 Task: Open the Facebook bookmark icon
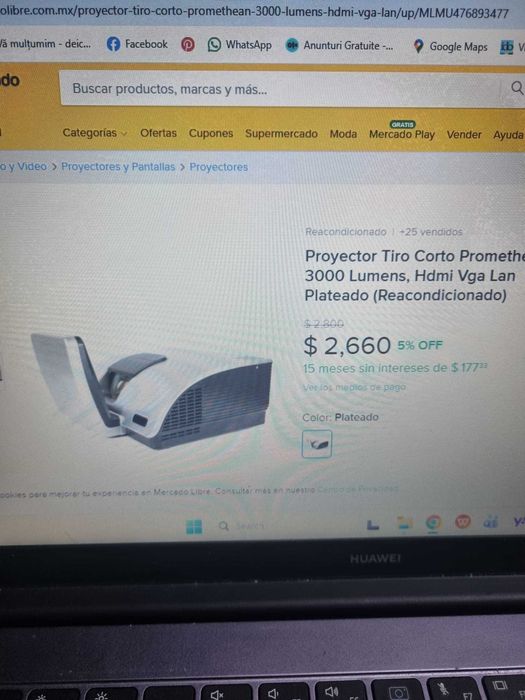click(x=113, y=44)
